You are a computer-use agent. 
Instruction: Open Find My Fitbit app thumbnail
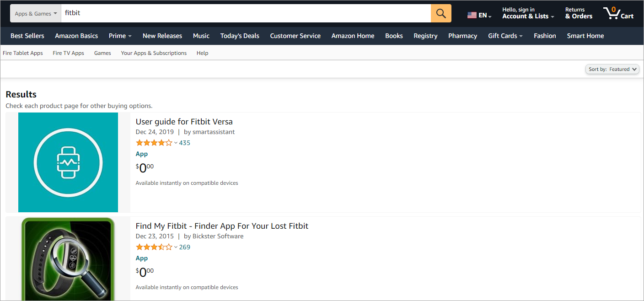pyautogui.click(x=68, y=259)
